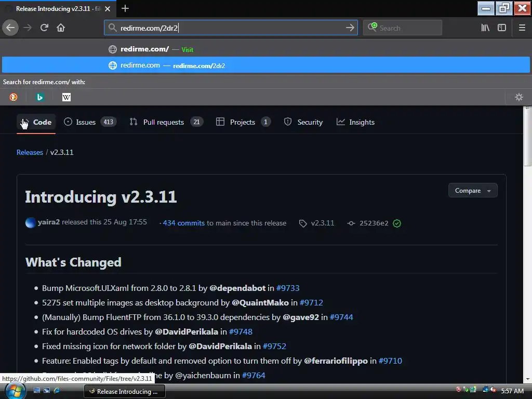Image resolution: width=532 pixels, height=399 pixels.
Task: Open the 434 commits link
Action: [x=183, y=223]
